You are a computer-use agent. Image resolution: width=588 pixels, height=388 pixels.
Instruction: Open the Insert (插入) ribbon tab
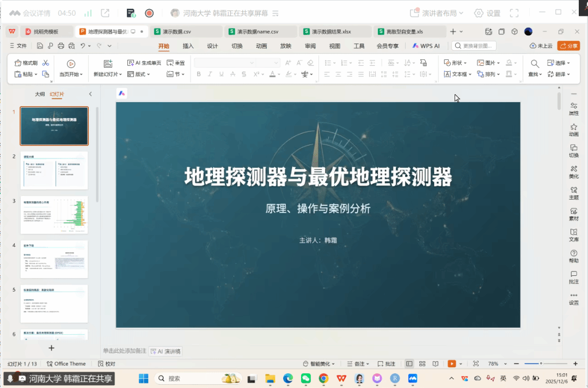[188, 46]
